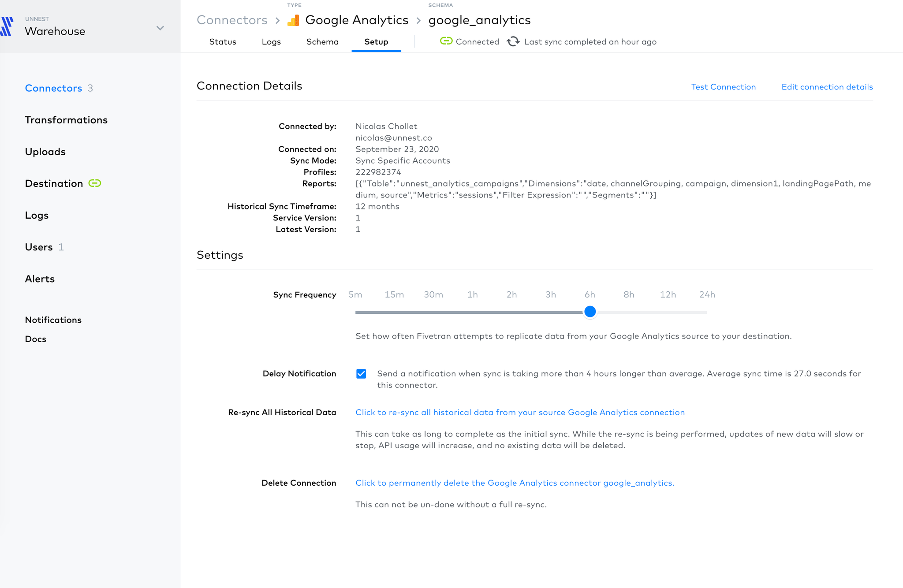The height and width of the screenshot is (588, 903).
Task: Uncheck the Delay Notification checkbox
Action: [x=361, y=374]
